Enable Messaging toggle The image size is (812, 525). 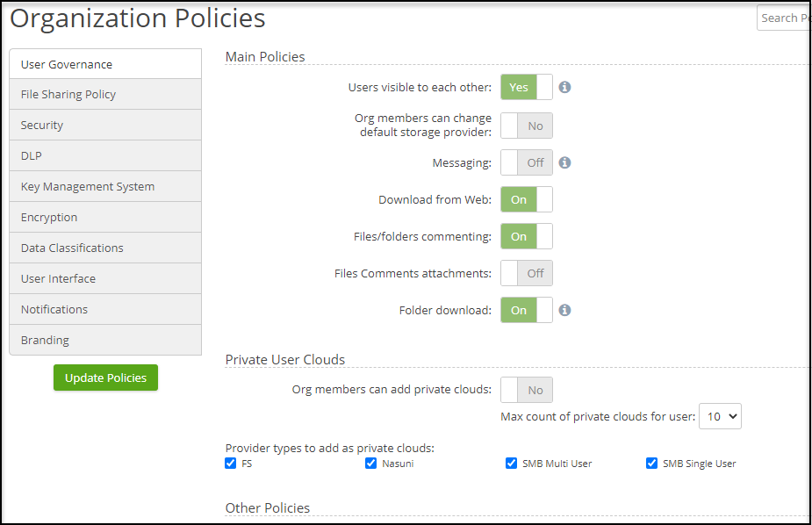coord(527,162)
